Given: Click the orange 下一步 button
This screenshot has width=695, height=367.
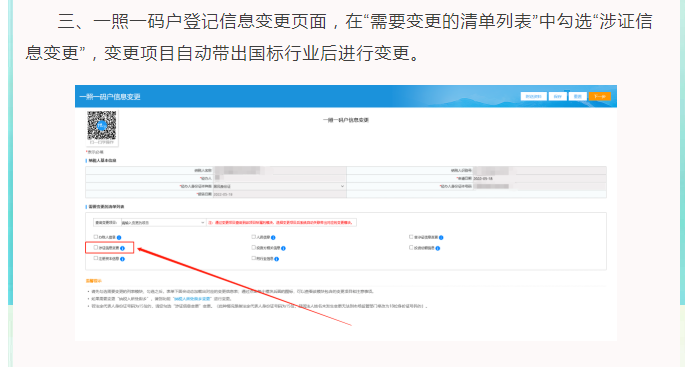Looking at the screenshot, I should click(x=600, y=97).
